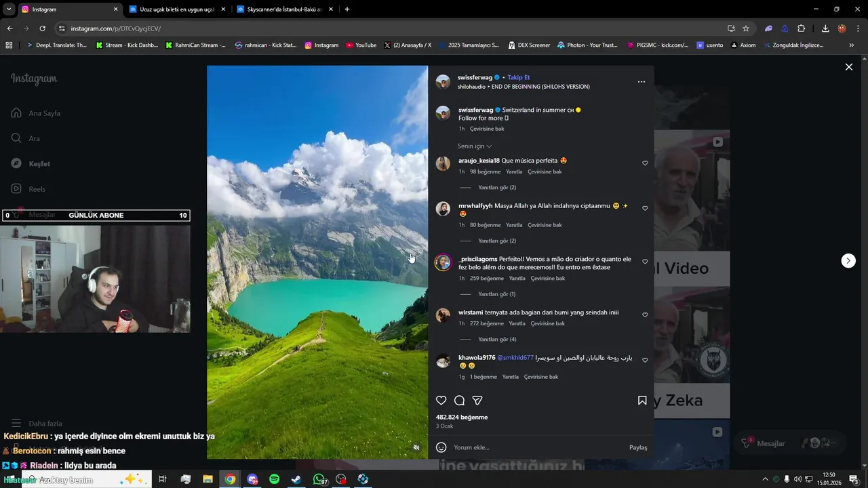The height and width of the screenshot is (488, 868).
Task: Bookmark this page with the star icon
Action: [x=746, y=28]
